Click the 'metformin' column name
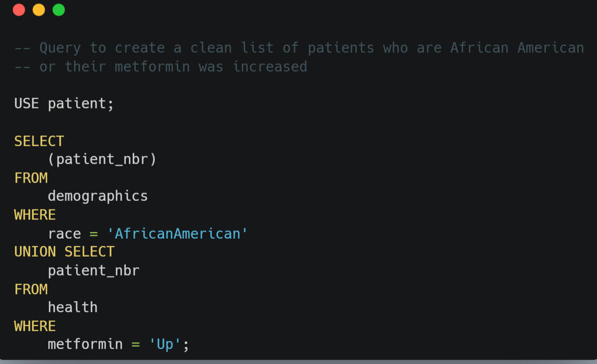 85,345
